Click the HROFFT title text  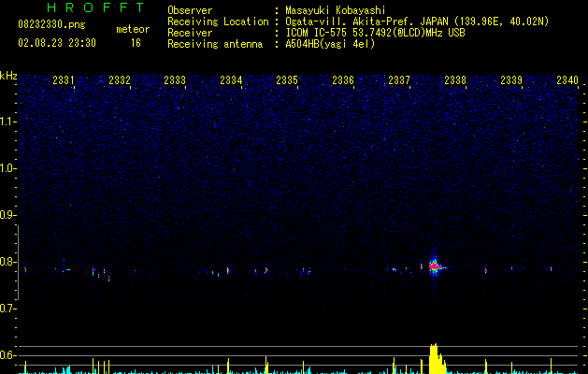tap(95, 7)
